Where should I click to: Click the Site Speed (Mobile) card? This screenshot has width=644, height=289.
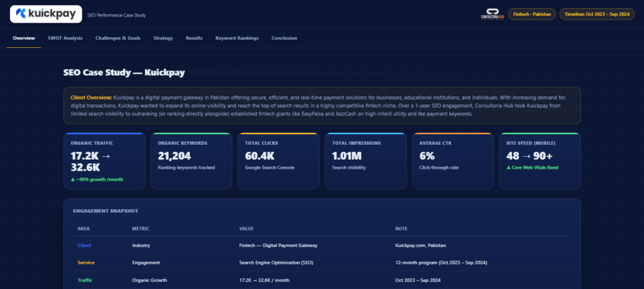pos(540,161)
